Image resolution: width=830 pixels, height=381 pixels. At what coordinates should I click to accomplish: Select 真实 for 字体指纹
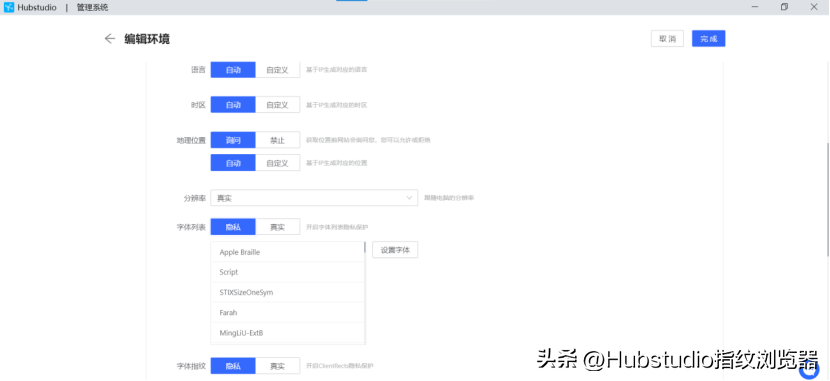277,366
